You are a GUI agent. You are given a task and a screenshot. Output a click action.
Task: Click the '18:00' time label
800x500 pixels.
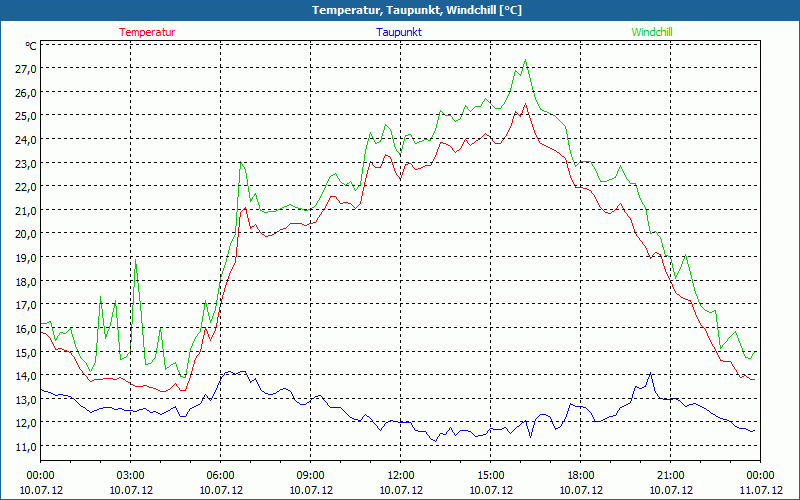pos(581,476)
